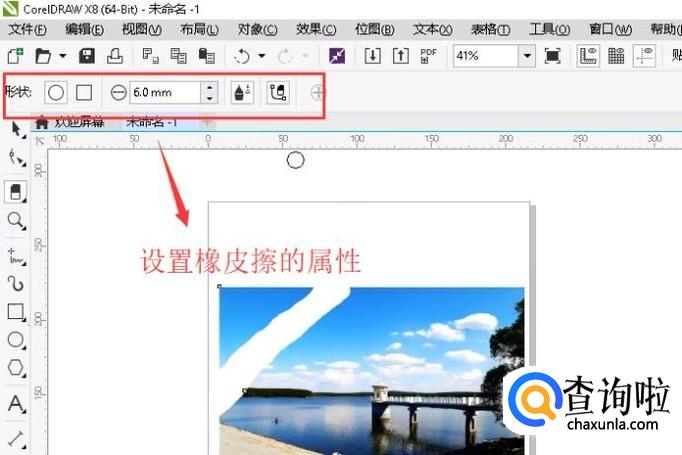Select the Shape edit tool
The width and height of the screenshot is (682, 455).
click(17, 157)
